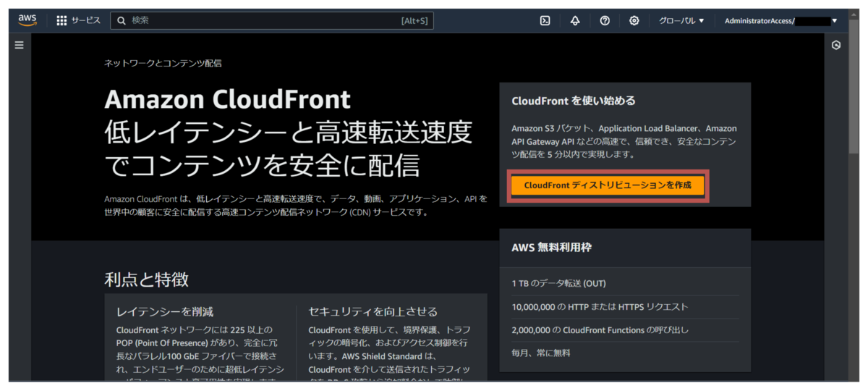Click the セキュリティを向上させる card title
Screen dimensions: 868x391
point(373,312)
